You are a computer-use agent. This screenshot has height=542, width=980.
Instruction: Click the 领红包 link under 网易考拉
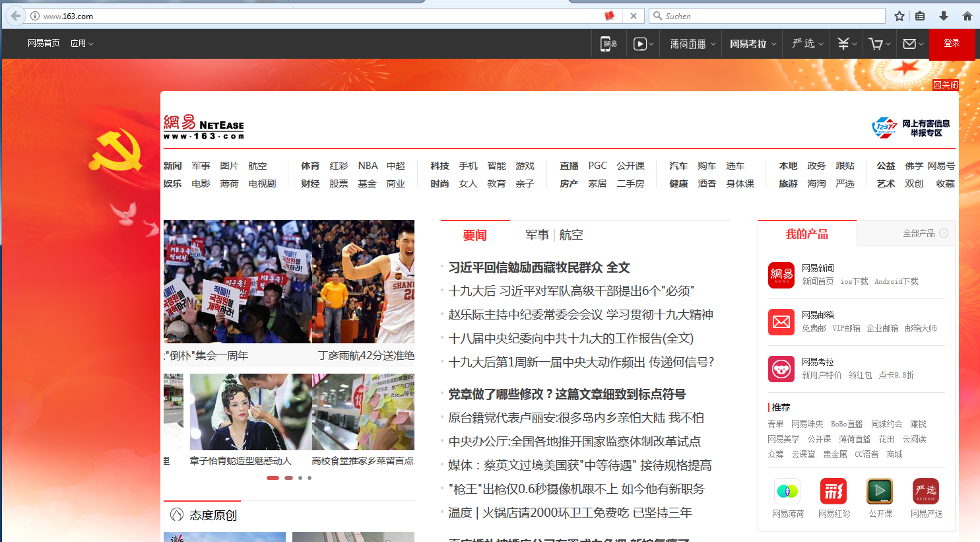(x=860, y=375)
